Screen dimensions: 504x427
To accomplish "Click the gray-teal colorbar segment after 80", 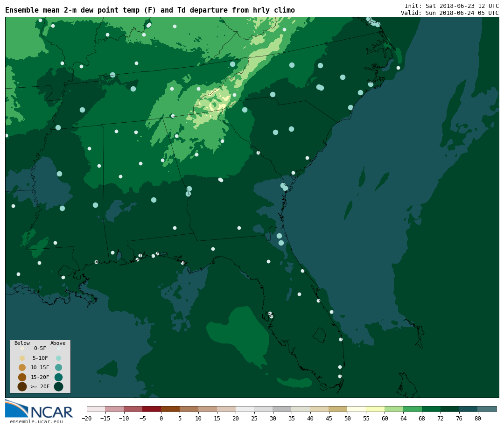I will [x=487, y=409].
